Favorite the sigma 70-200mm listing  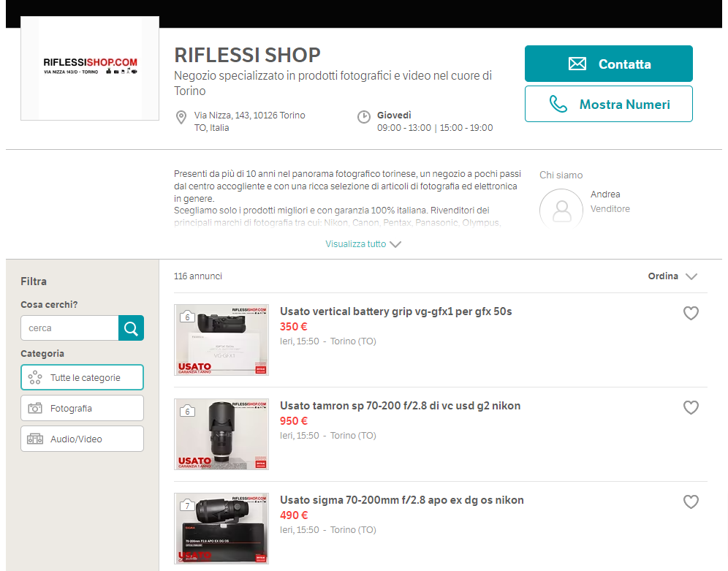pos(691,502)
